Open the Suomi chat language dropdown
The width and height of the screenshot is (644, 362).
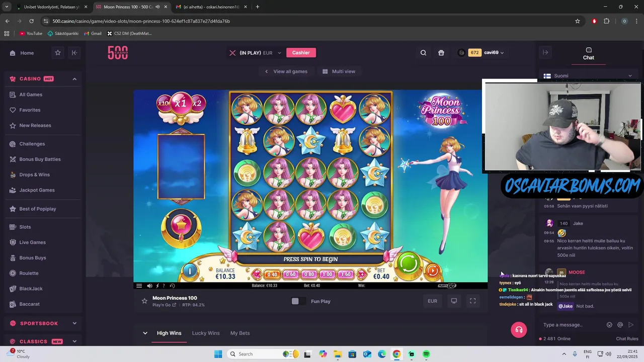[x=588, y=76]
